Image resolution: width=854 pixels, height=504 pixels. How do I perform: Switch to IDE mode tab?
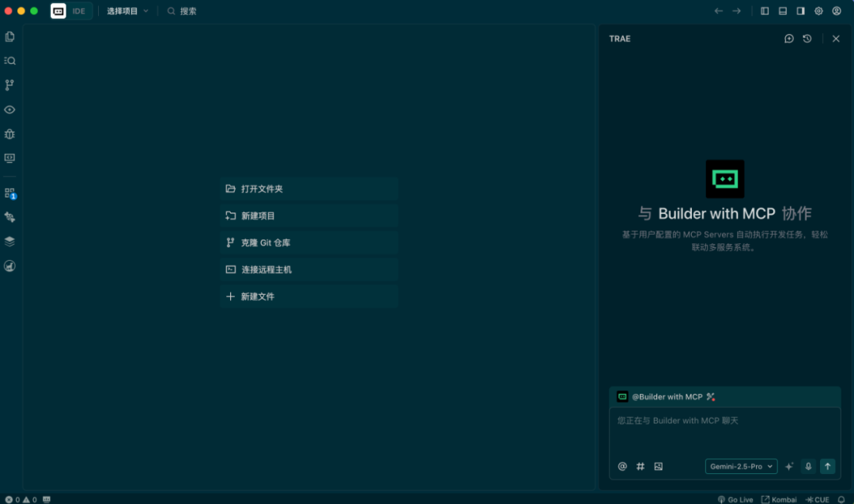coord(79,11)
